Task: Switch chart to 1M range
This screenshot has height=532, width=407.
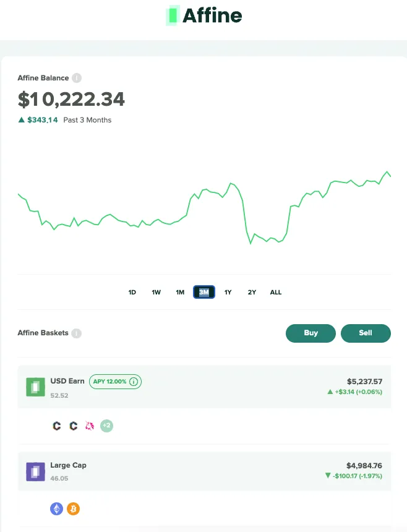Action: coord(180,292)
